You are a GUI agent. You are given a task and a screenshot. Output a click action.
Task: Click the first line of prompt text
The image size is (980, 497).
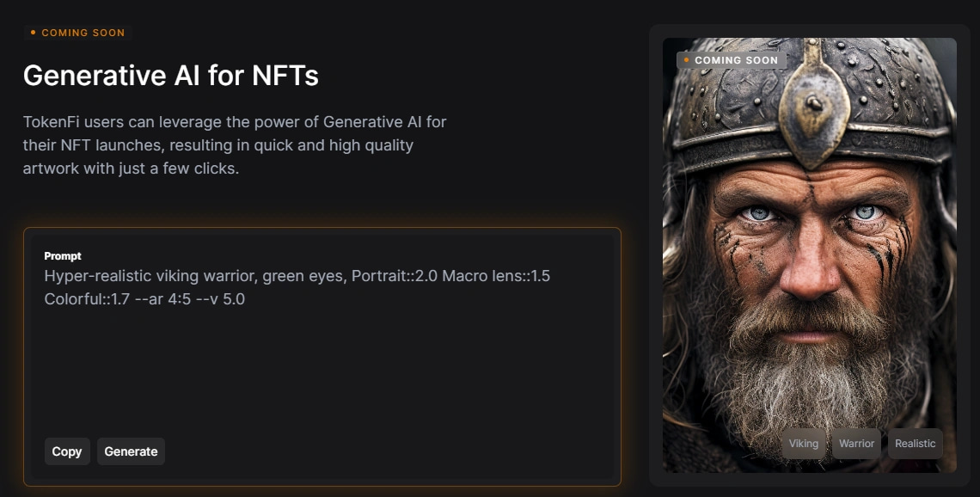(x=297, y=276)
